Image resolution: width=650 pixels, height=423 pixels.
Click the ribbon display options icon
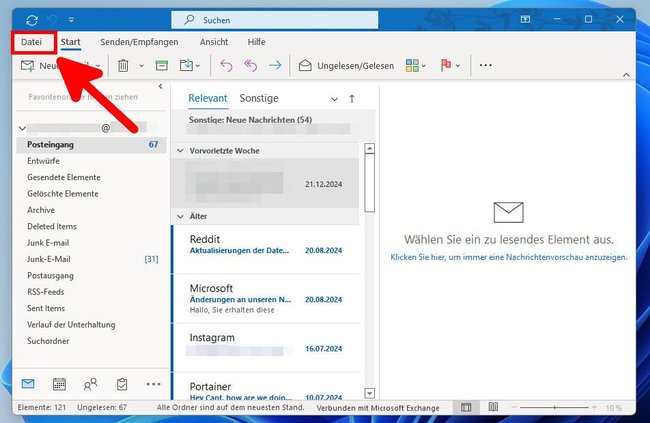pos(525,19)
